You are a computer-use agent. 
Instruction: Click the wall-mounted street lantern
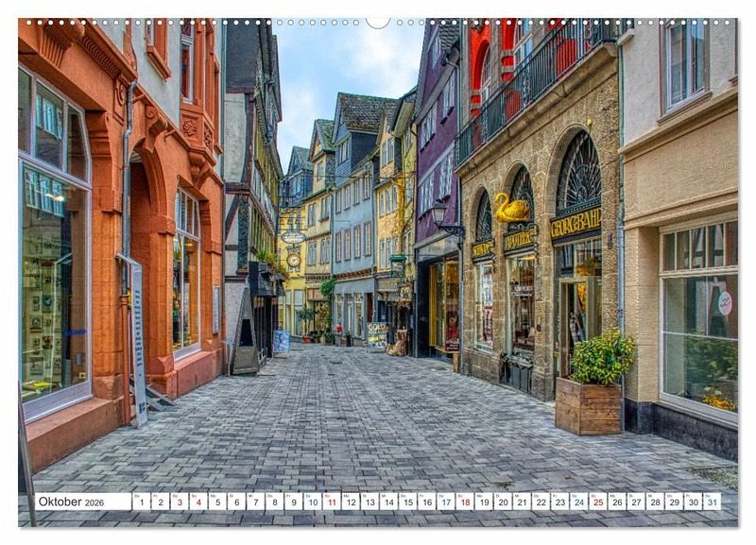pyautogui.click(x=439, y=215)
